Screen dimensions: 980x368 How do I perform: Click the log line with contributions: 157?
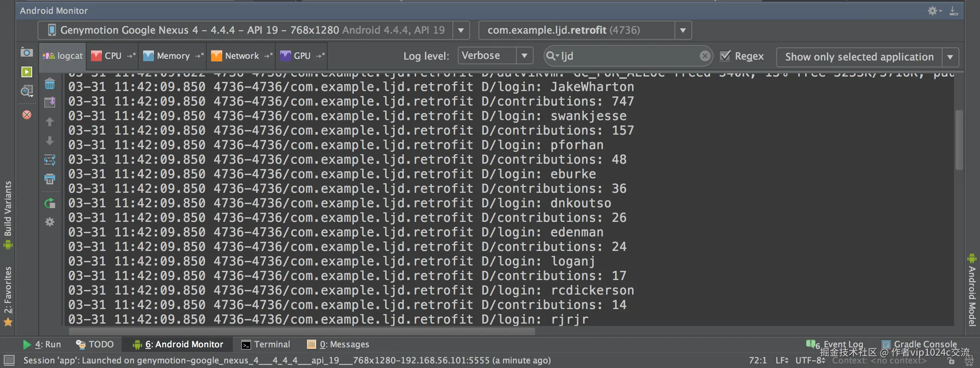tap(351, 130)
